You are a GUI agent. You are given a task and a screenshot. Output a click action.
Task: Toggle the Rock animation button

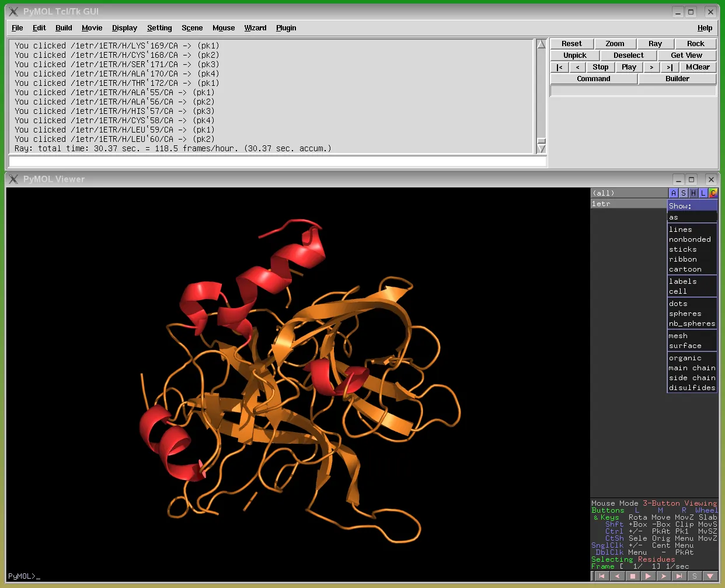tap(695, 44)
